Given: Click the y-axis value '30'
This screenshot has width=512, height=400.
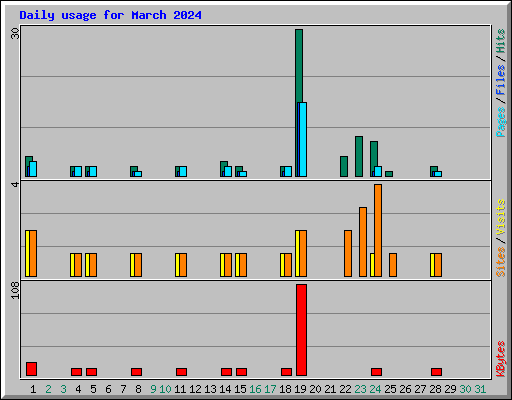Looking at the screenshot, I should coord(15,33).
